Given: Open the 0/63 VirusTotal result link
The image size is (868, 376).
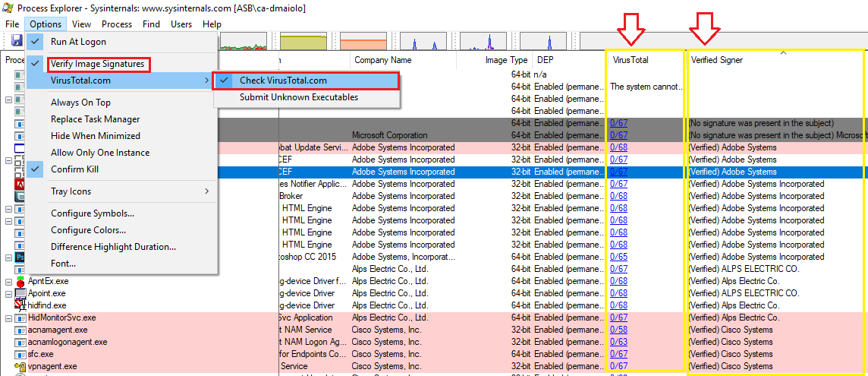Looking at the screenshot, I should (618, 342).
